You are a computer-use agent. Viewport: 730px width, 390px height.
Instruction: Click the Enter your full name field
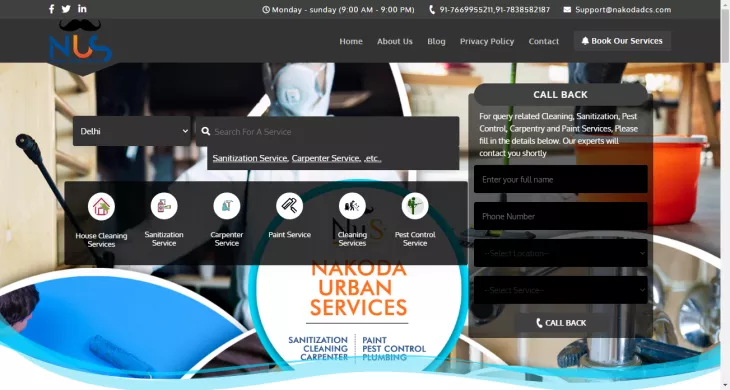(561, 179)
